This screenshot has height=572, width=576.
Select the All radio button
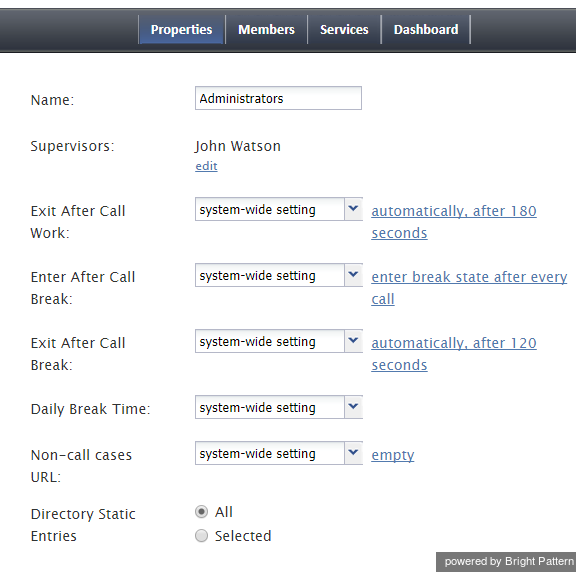pyautogui.click(x=201, y=512)
